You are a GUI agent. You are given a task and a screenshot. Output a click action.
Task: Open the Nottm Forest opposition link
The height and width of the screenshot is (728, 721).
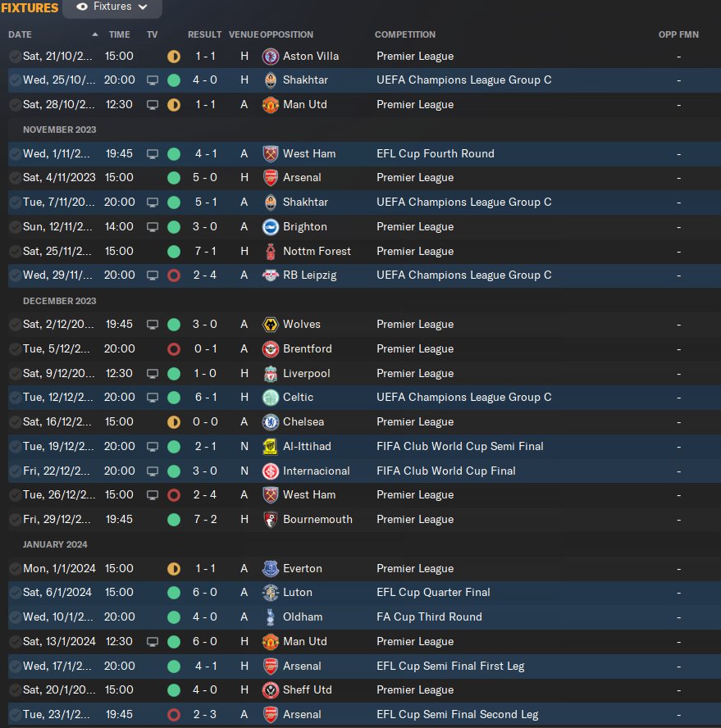(x=317, y=251)
